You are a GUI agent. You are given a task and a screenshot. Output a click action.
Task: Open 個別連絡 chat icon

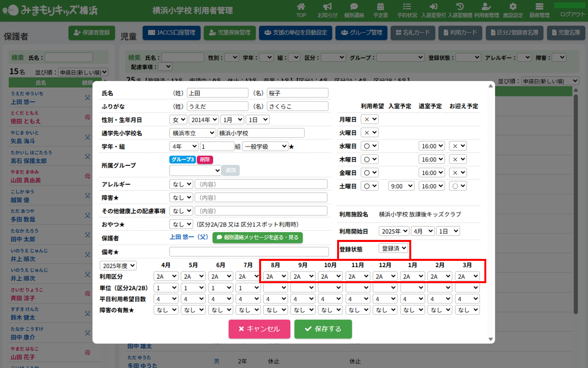[354, 7]
